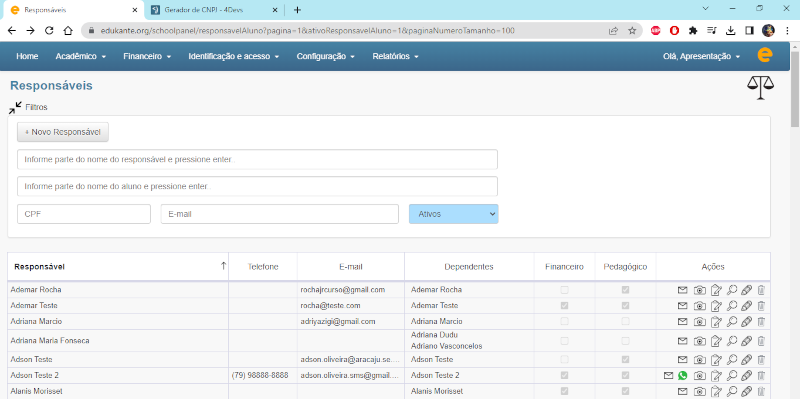Go back to the previous page
The width and height of the screenshot is (800, 399).
(x=12, y=31)
